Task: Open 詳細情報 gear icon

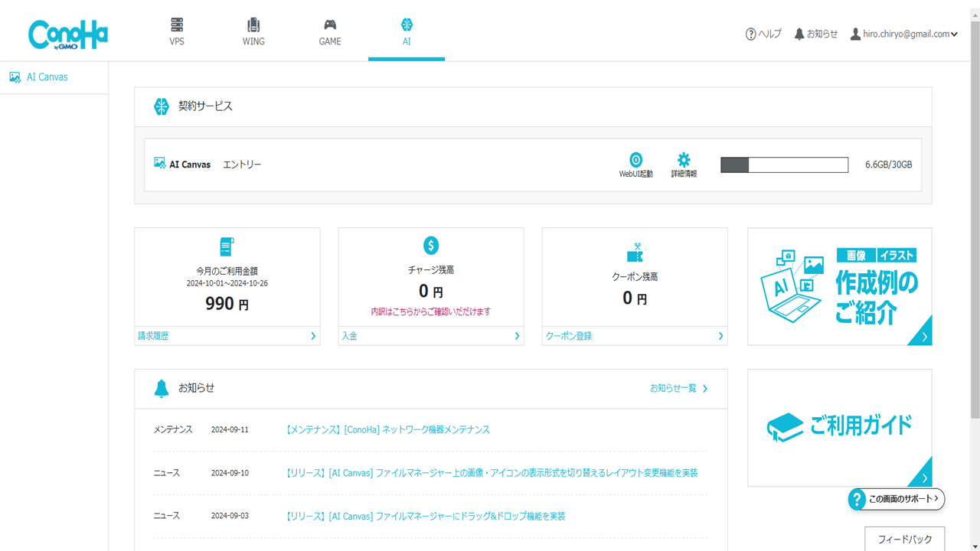Action: (x=684, y=160)
